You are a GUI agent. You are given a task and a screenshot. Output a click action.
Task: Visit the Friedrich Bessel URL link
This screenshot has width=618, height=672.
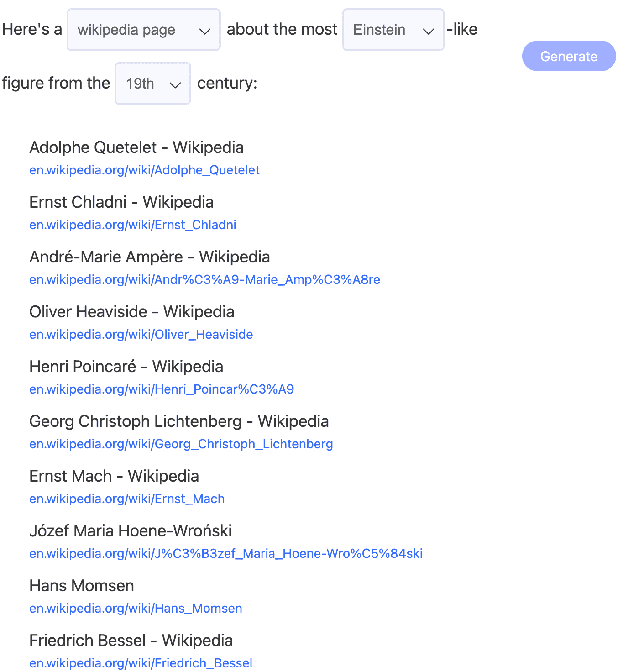tap(141, 663)
